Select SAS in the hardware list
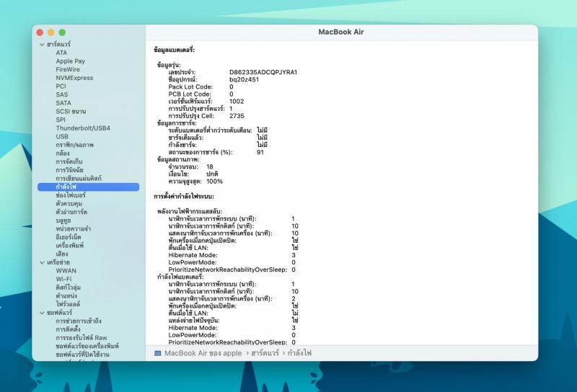The height and width of the screenshot is (392, 577). (62, 94)
